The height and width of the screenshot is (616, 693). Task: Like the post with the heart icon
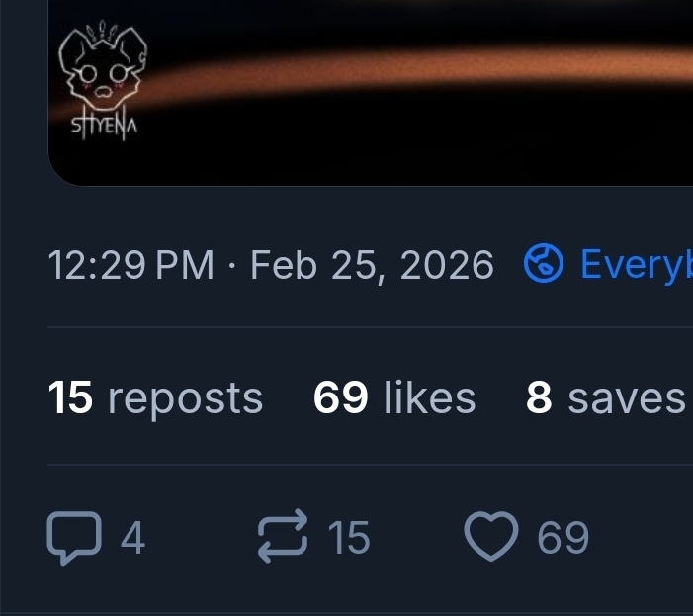(491, 539)
